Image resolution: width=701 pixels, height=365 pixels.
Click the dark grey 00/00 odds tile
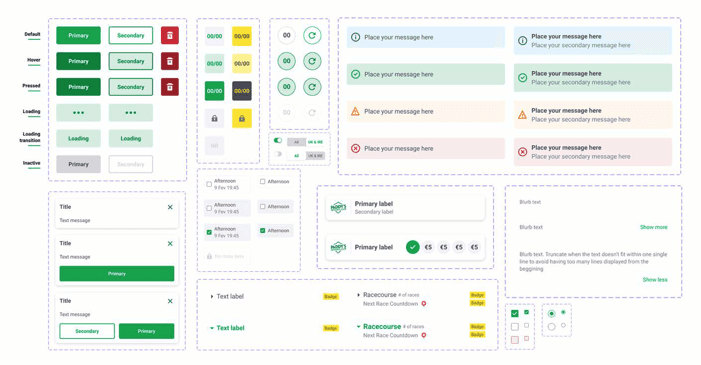242,91
